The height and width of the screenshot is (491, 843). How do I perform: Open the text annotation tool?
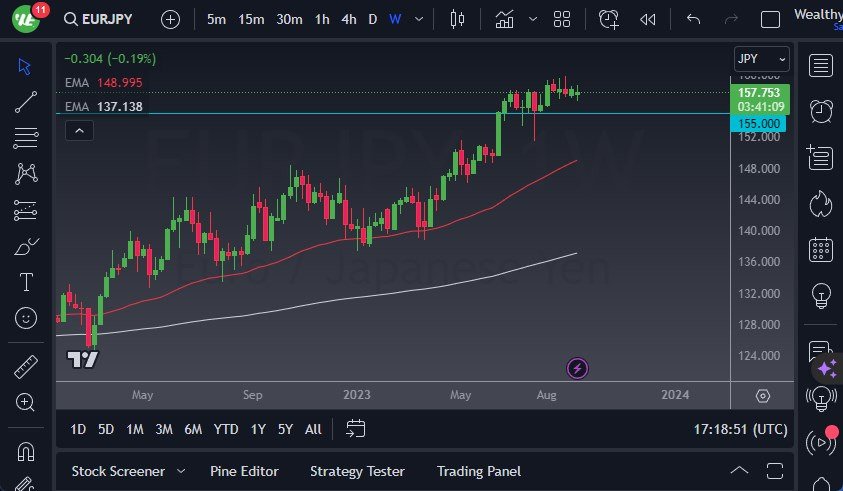tap(27, 282)
